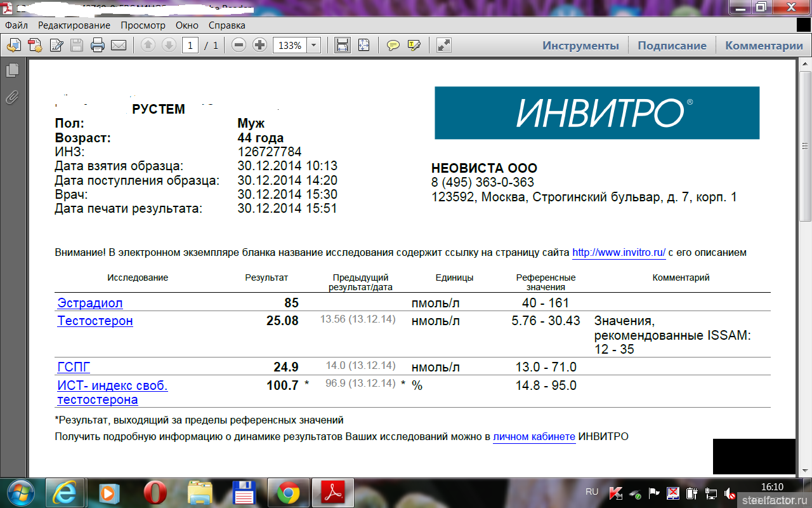Toggle the fit-width scrolling view mode
The height and width of the screenshot is (508, 812).
tap(342, 45)
